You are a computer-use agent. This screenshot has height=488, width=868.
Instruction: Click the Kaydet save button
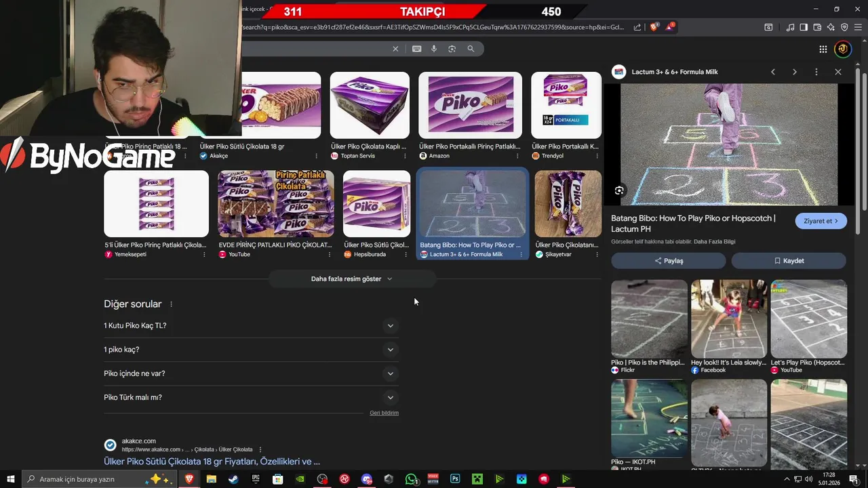(789, 261)
